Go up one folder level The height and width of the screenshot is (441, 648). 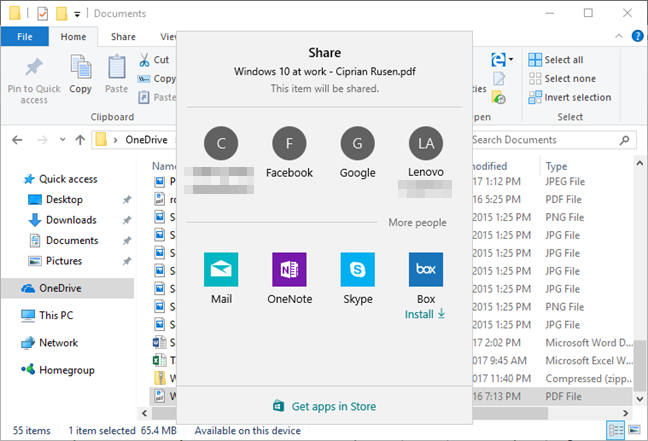[80, 140]
